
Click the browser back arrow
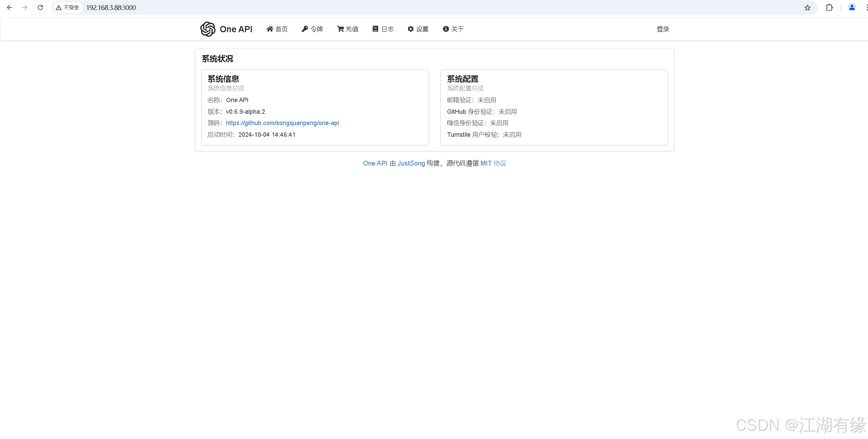(x=9, y=7)
